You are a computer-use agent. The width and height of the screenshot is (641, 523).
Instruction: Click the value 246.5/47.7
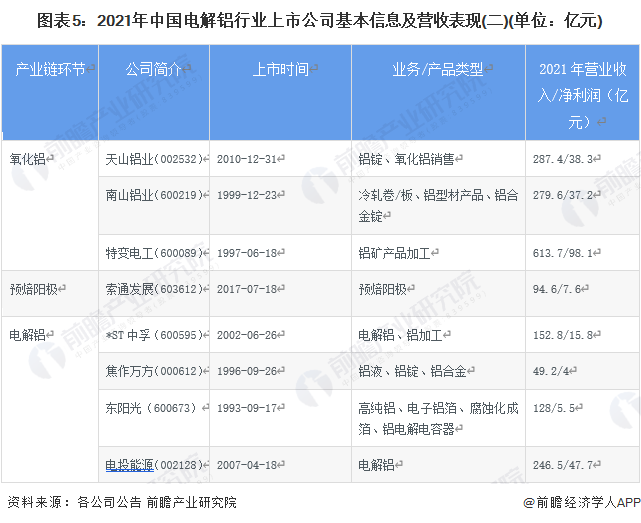coord(563,465)
